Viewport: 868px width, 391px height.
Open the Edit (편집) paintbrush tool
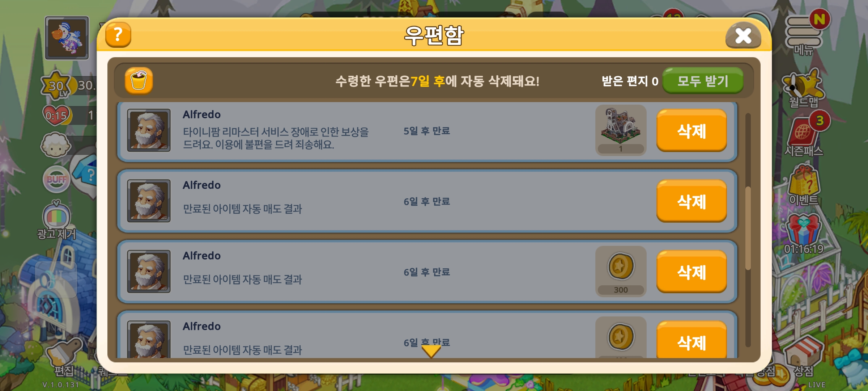(x=64, y=357)
